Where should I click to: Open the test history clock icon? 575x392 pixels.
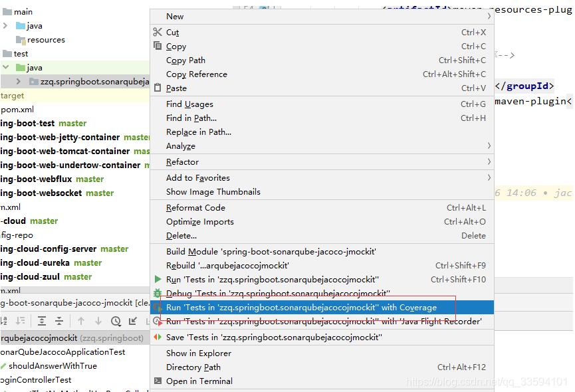tap(116, 321)
